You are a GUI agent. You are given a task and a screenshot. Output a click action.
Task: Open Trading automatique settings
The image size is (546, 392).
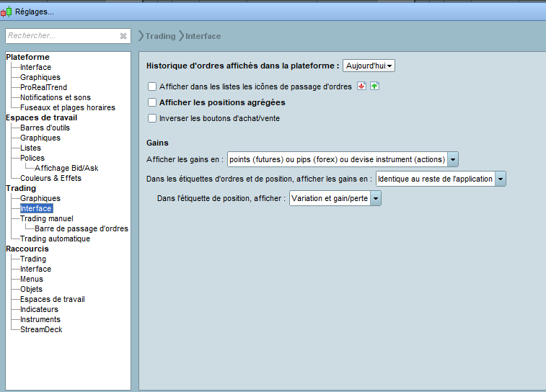(55, 239)
